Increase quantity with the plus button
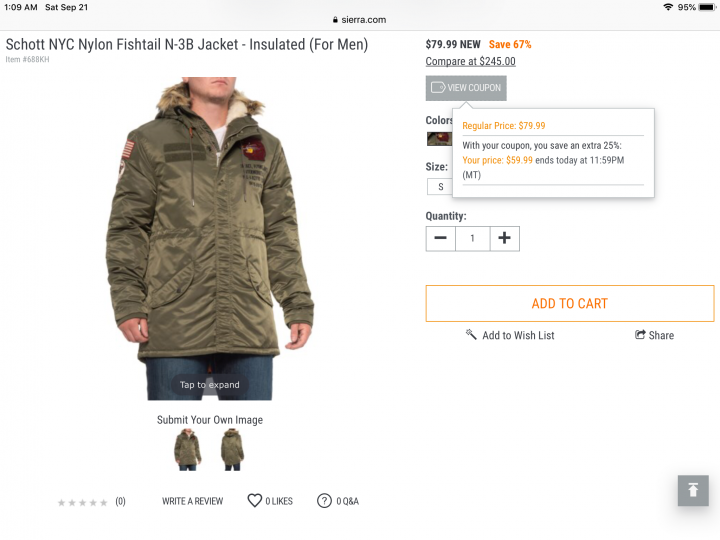The width and height of the screenshot is (720, 540). (504, 238)
